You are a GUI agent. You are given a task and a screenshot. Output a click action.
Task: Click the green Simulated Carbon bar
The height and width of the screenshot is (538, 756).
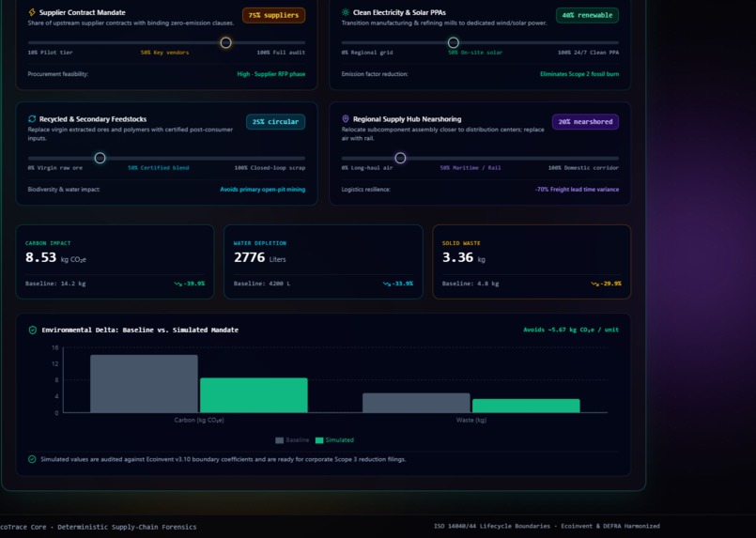click(254, 395)
